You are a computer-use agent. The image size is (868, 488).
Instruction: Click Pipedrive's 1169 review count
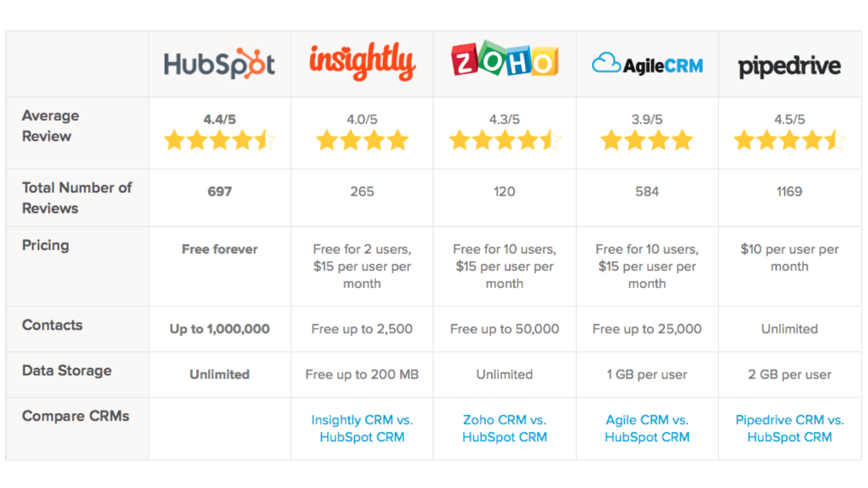789,191
